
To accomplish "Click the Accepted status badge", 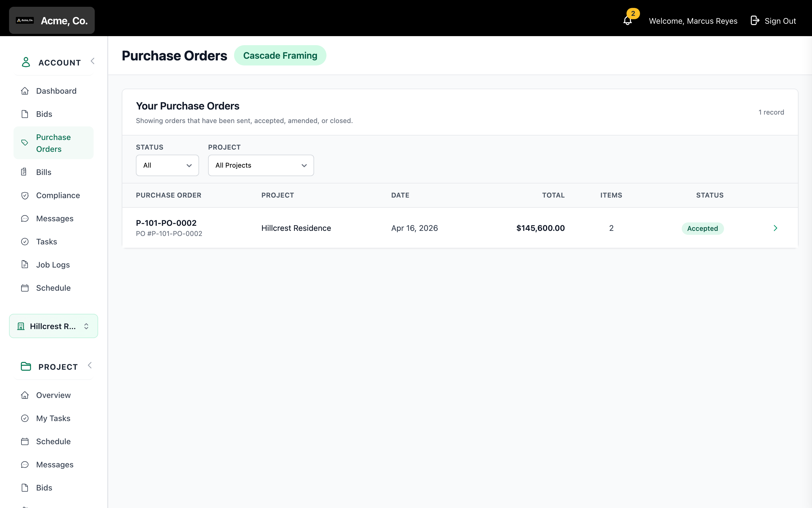I will [x=702, y=229].
